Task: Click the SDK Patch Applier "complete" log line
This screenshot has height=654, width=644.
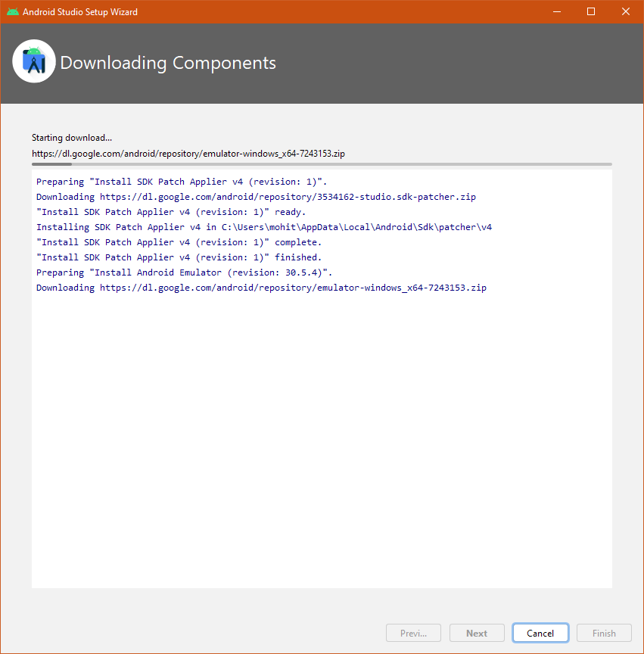Action: click(179, 242)
